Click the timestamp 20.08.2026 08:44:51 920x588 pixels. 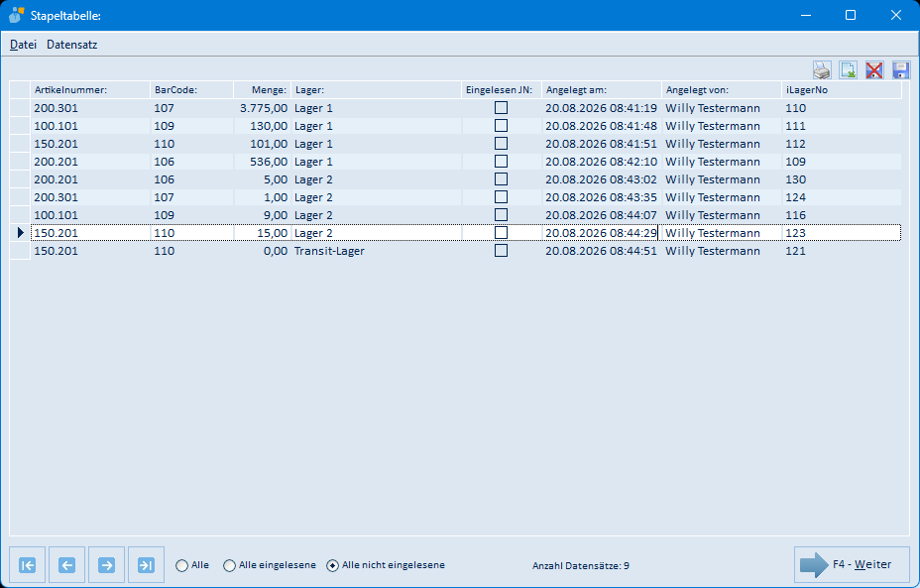601,251
